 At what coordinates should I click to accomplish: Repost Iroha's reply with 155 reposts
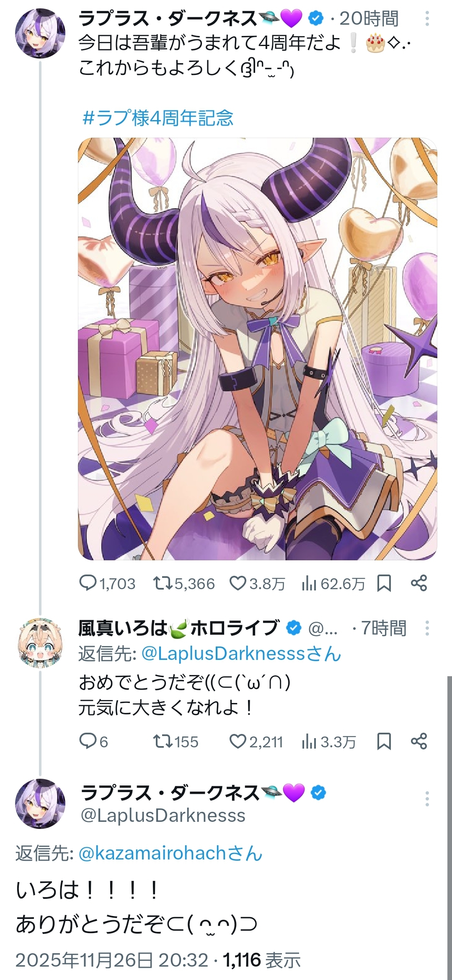163,741
